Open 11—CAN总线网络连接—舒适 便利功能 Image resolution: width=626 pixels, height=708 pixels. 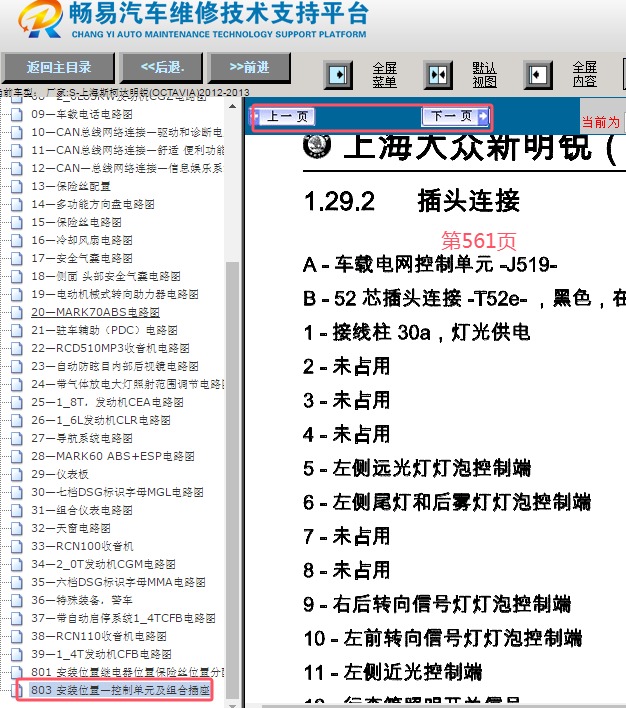click(127, 150)
